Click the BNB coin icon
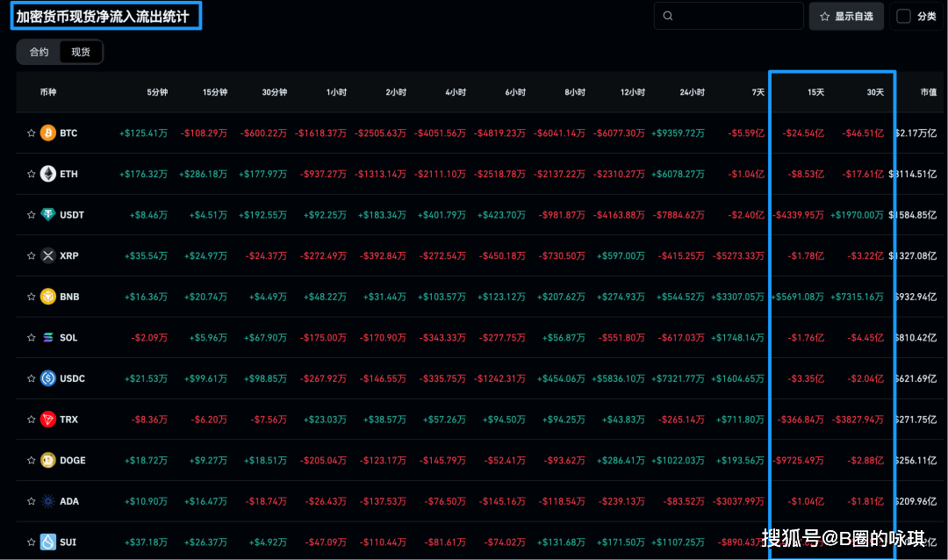Image resolution: width=948 pixels, height=560 pixels. [47, 297]
